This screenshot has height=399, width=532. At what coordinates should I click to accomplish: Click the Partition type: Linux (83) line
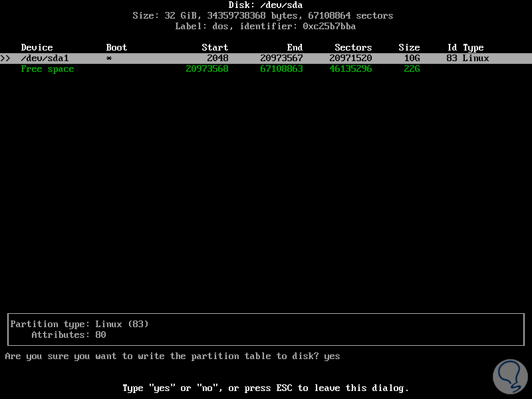tap(79, 324)
